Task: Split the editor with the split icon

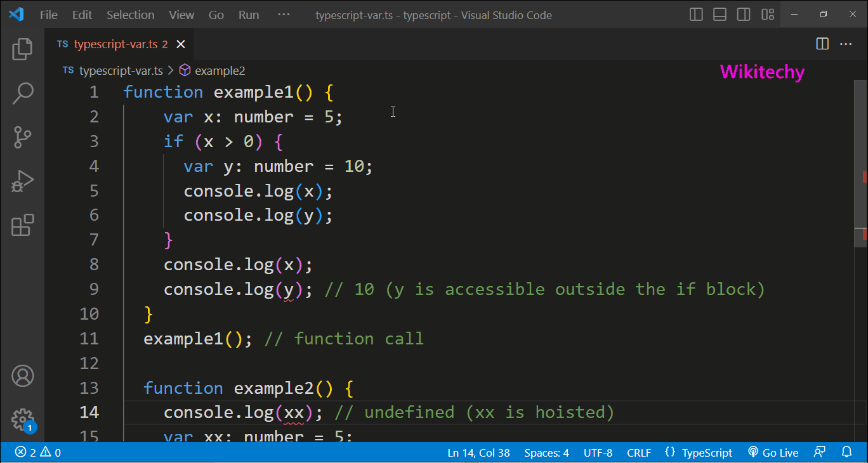Action: coord(821,44)
